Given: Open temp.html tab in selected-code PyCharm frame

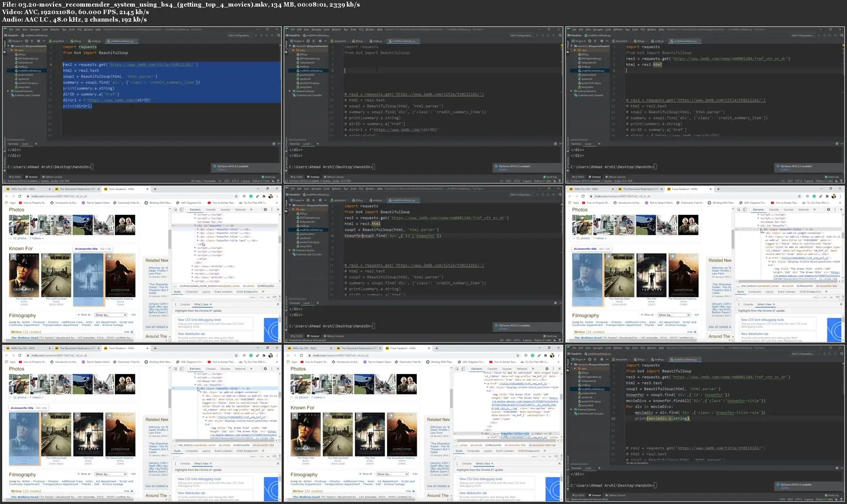Looking at the screenshot, I should (57, 41).
